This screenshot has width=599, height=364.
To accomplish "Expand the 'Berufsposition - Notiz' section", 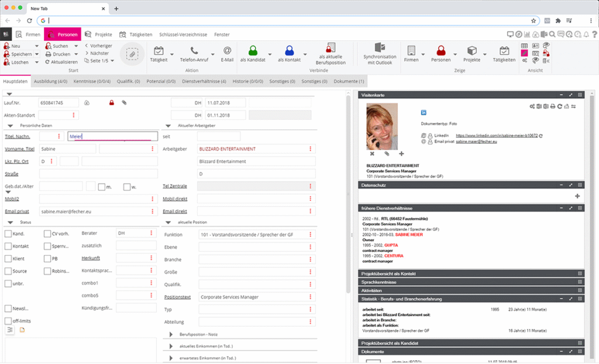I will pos(171,334).
